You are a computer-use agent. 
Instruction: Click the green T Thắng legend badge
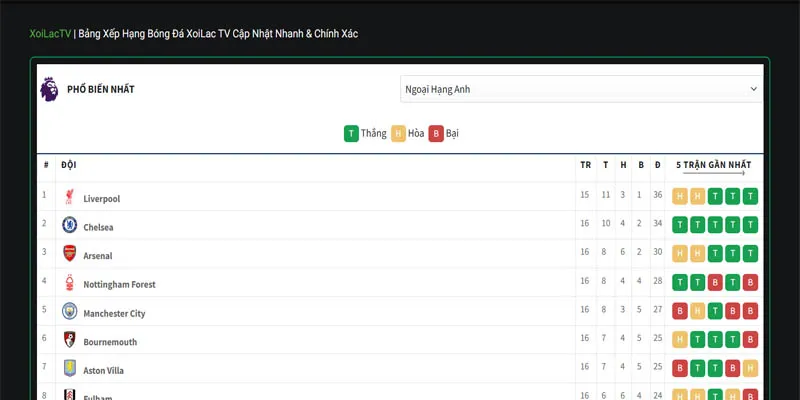click(351, 133)
